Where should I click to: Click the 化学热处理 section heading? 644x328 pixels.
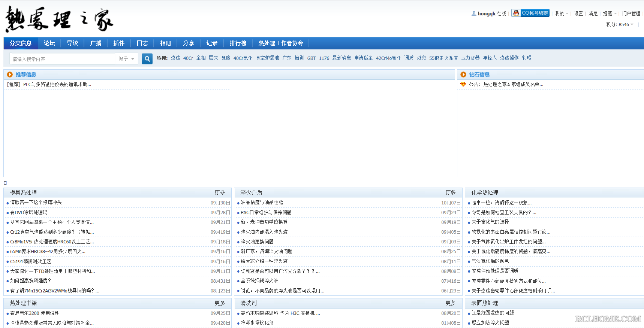(485, 192)
